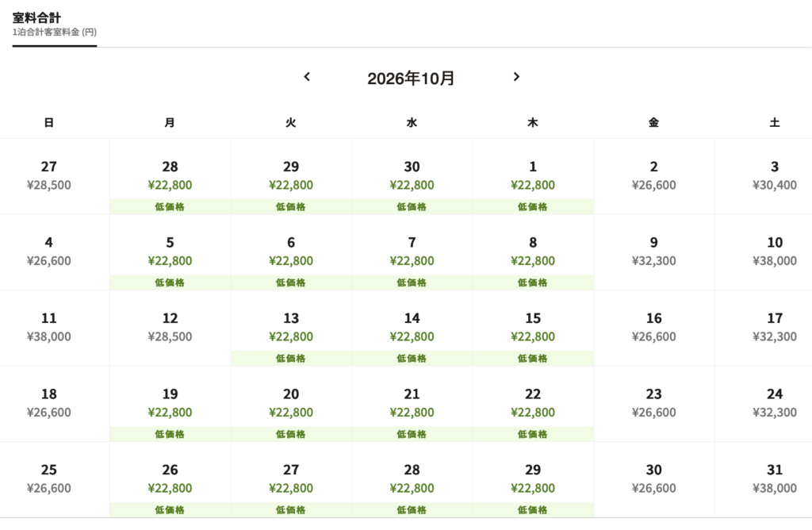The image size is (812, 530).
Task: Choose October 9 priced ¥32,300
Action: (x=654, y=252)
